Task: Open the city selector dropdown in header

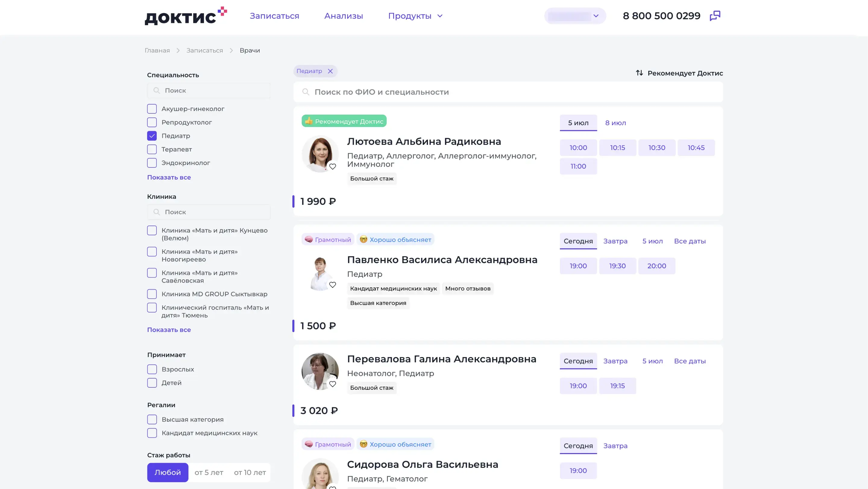Action: pos(575,16)
